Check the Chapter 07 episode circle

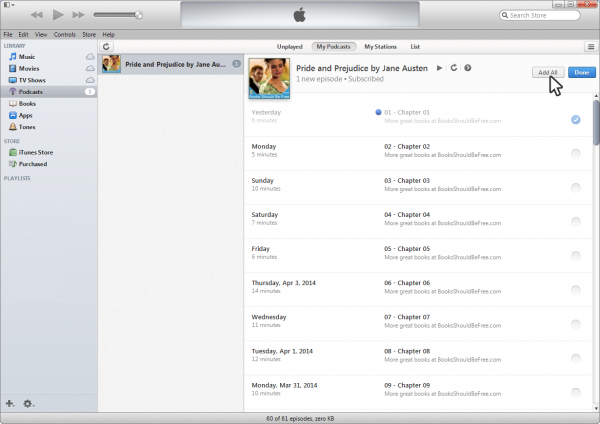point(576,325)
